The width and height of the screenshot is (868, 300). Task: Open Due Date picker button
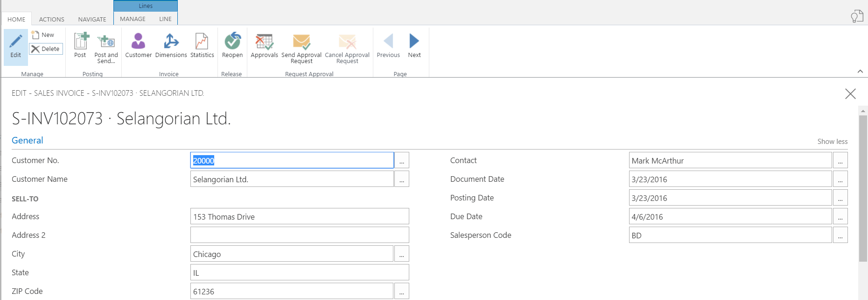click(840, 216)
